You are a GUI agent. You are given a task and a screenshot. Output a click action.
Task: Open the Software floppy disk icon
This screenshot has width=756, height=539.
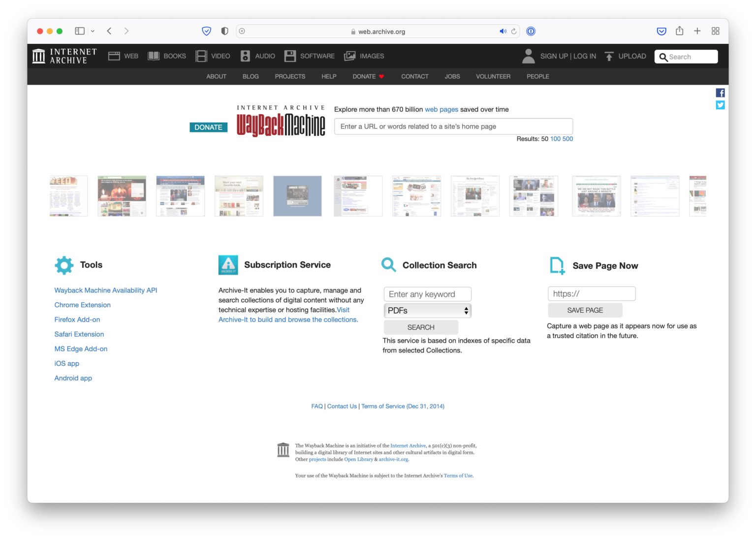pos(290,56)
